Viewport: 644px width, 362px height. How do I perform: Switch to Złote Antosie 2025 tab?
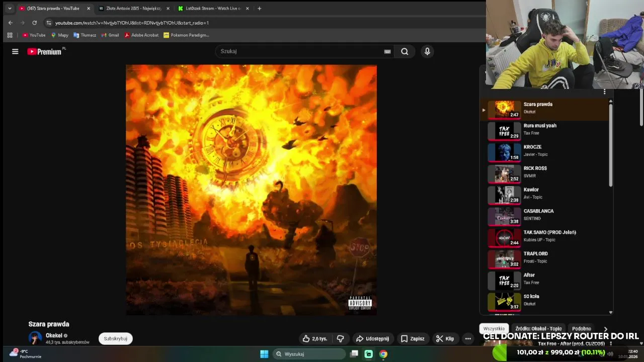133,9
